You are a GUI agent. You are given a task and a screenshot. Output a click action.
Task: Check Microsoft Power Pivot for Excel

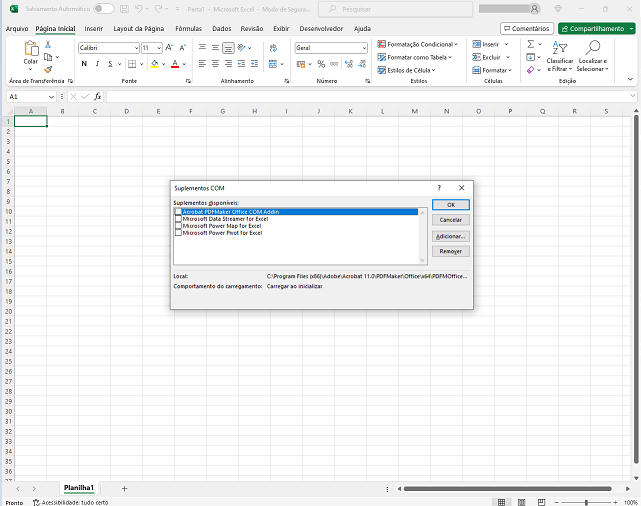click(x=178, y=233)
